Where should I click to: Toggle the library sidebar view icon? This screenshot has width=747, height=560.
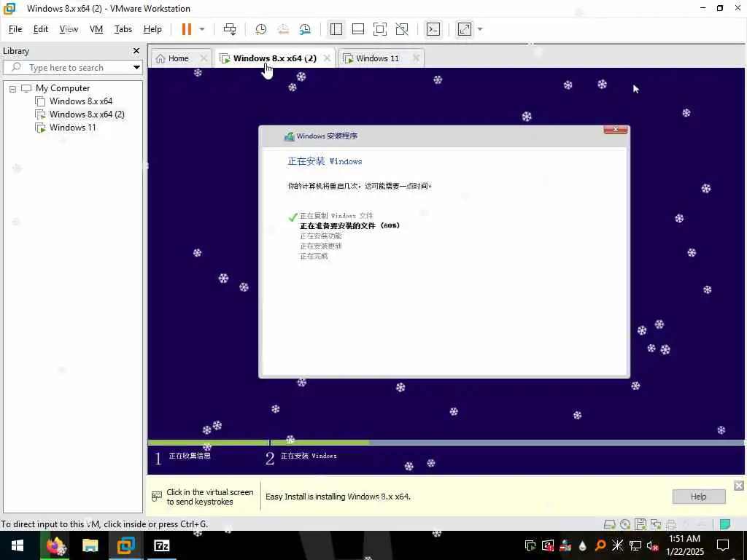point(336,29)
